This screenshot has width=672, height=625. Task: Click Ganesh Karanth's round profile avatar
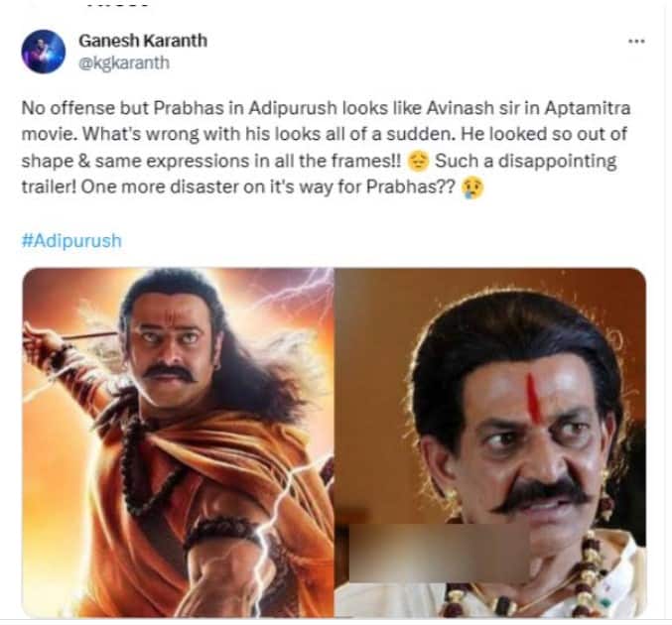point(44,52)
